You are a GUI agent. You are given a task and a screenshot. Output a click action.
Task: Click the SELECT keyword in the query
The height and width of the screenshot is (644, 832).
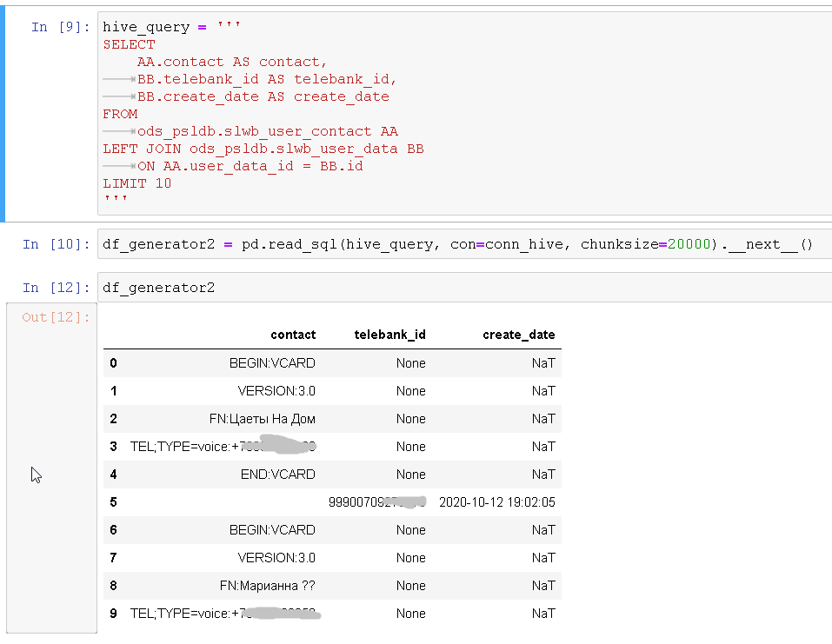(x=128, y=43)
